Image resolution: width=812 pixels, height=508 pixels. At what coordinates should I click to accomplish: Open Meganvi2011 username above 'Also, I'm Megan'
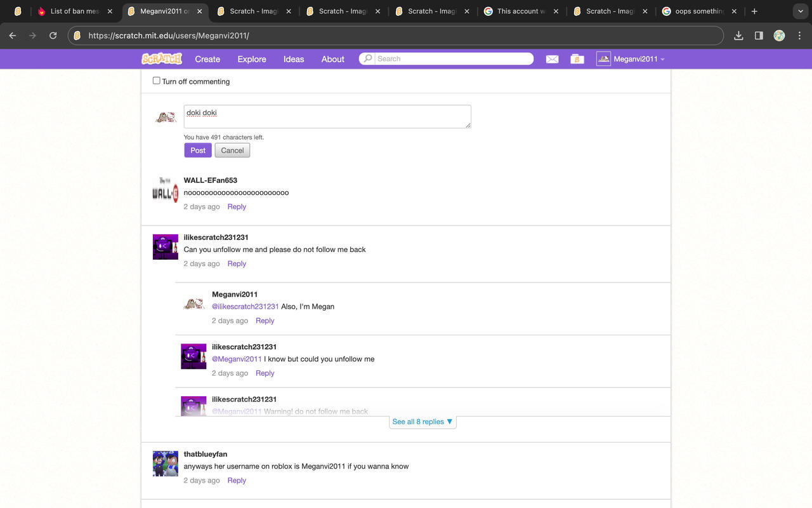tap(235, 294)
